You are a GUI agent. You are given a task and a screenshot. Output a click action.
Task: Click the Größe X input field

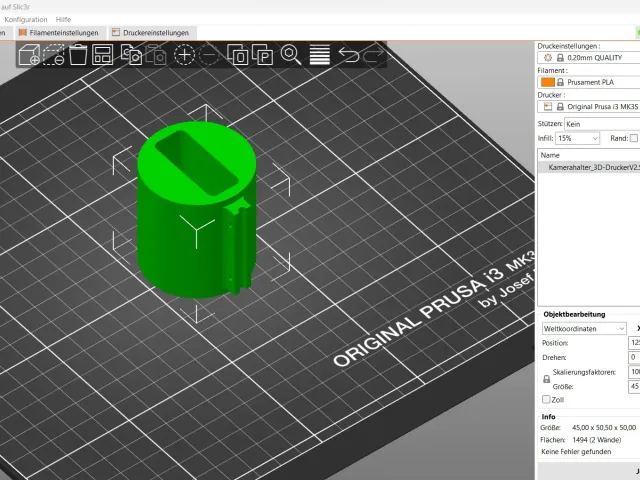tap(634, 387)
